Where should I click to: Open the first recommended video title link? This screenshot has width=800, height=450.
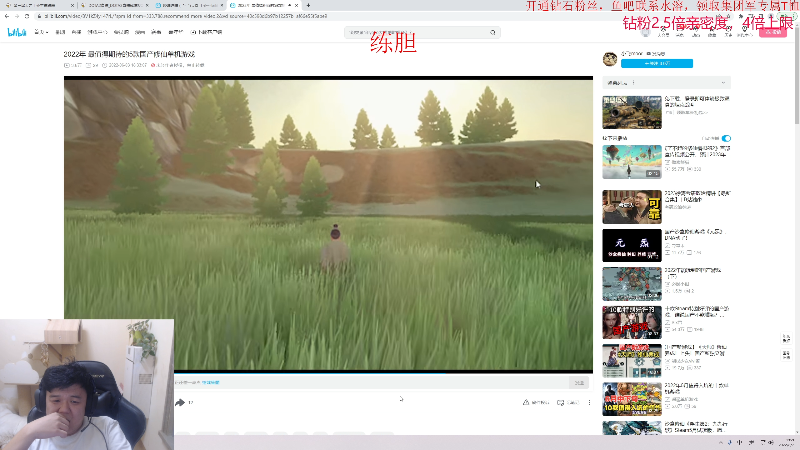point(697,151)
